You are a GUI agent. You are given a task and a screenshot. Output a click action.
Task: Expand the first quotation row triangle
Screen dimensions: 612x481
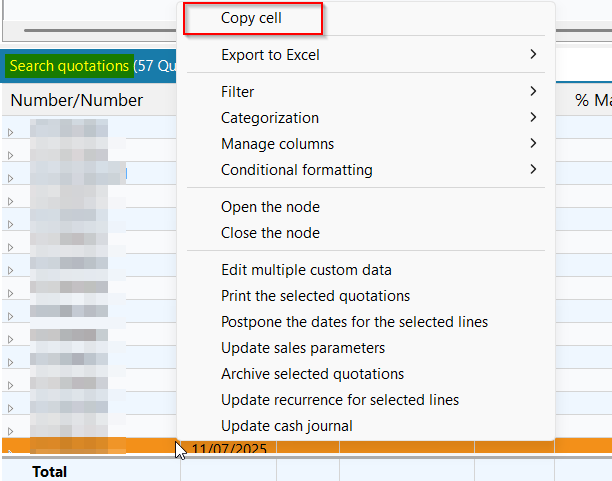(11, 132)
